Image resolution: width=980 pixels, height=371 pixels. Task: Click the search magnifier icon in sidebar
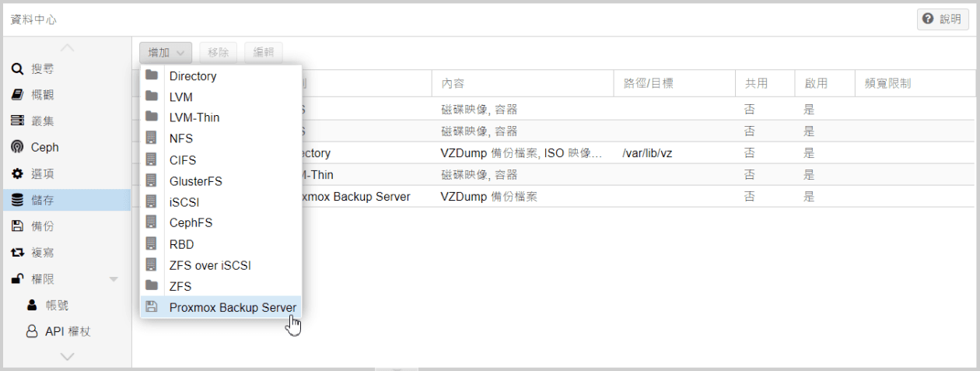[16, 69]
